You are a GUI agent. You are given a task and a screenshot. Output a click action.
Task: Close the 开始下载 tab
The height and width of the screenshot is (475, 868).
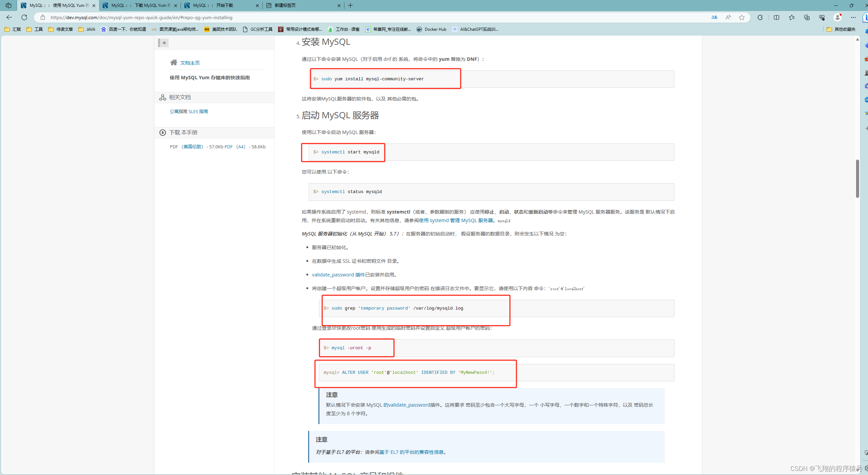click(x=257, y=5)
